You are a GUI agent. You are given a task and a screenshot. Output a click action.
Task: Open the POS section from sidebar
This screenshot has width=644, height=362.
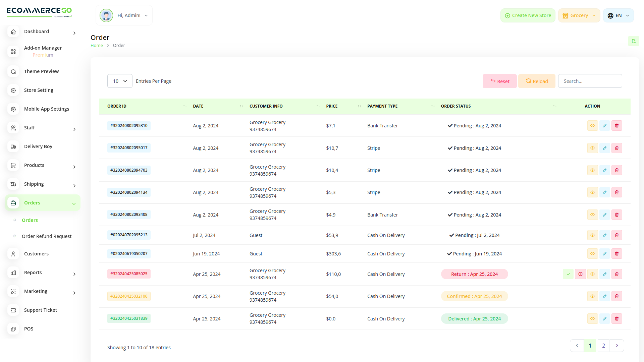pyautogui.click(x=29, y=329)
